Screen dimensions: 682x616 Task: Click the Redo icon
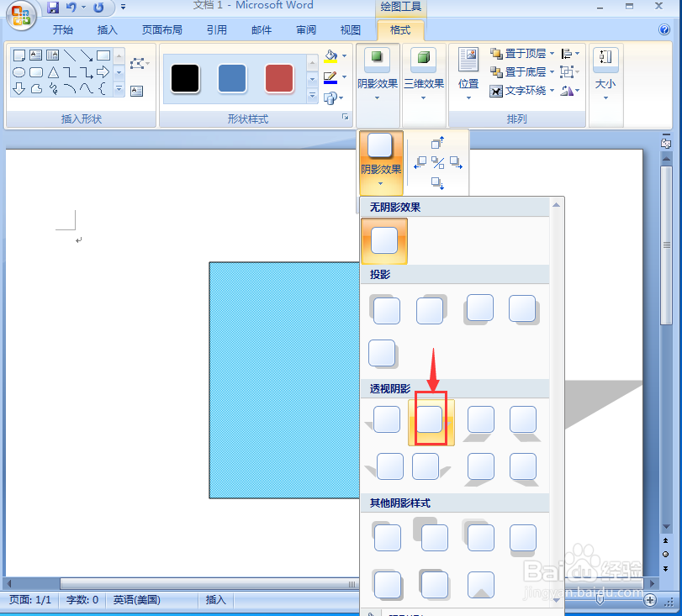pyautogui.click(x=98, y=7)
